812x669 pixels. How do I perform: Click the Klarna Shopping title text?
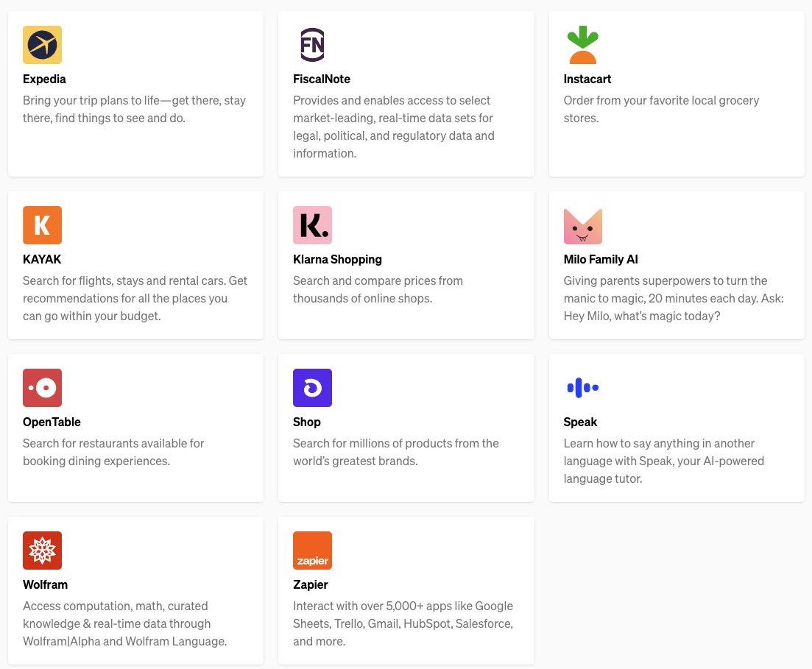click(337, 260)
